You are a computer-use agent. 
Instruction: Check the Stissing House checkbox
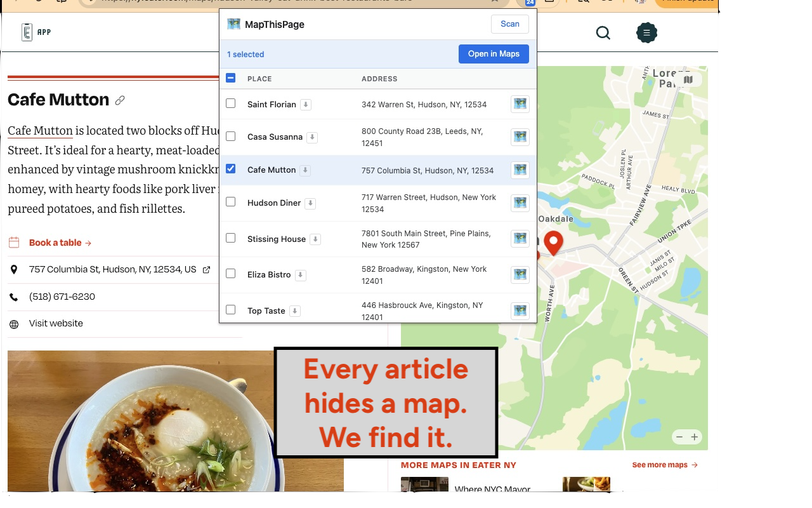pos(231,238)
